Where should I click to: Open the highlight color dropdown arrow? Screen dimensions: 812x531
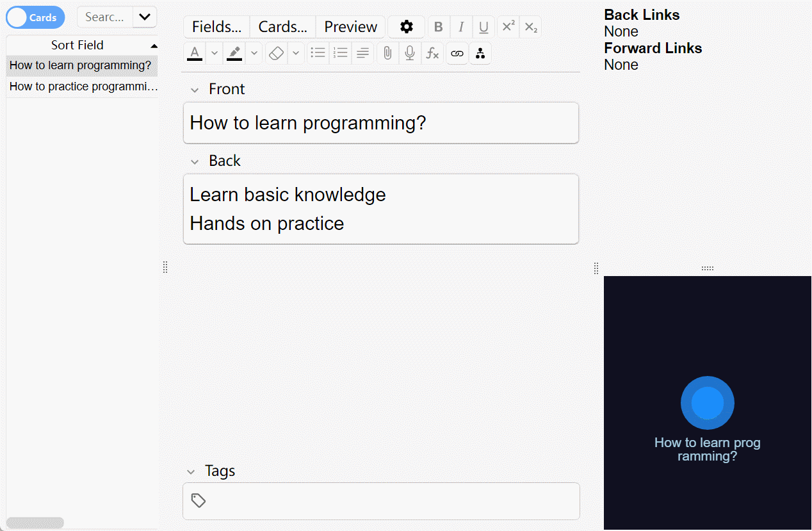(x=254, y=53)
